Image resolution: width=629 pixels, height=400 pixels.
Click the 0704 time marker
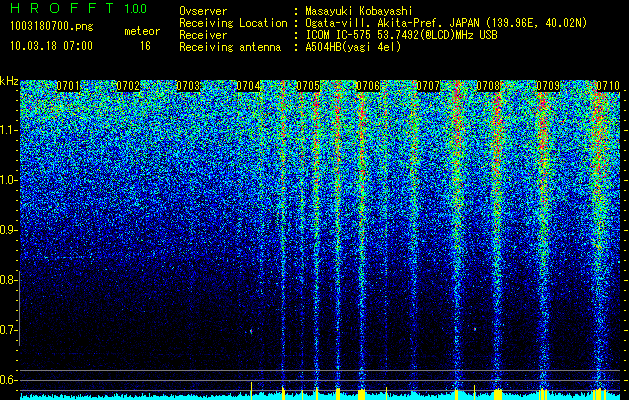click(248, 86)
